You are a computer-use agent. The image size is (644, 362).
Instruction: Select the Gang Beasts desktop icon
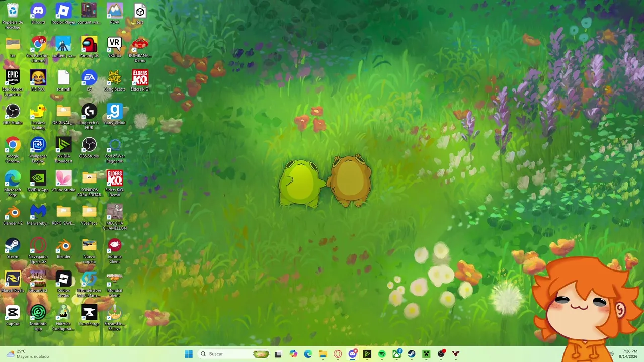(x=115, y=80)
